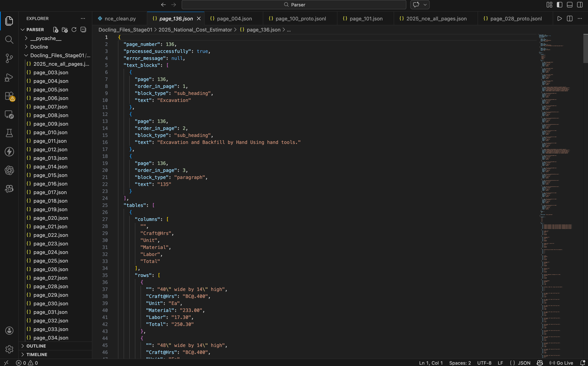Toggle the bottom panel visibility
The height and width of the screenshot is (366, 588).
coord(570,5)
